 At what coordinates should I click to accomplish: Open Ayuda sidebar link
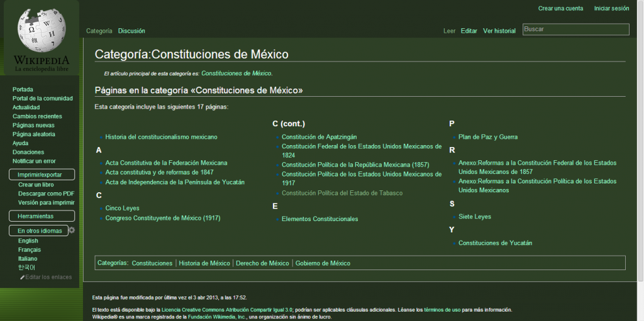tap(21, 143)
